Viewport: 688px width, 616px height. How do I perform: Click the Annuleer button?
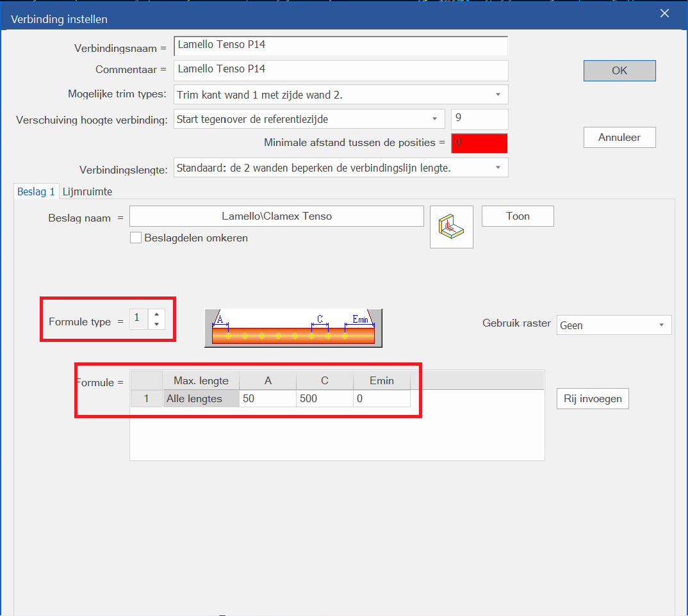click(x=619, y=137)
